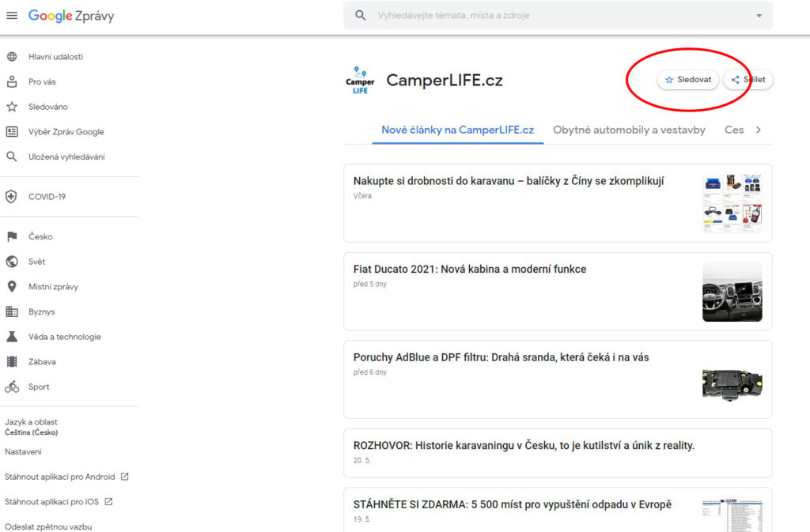Click Stáhnout aplikaci pro Android link

tap(60, 477)
